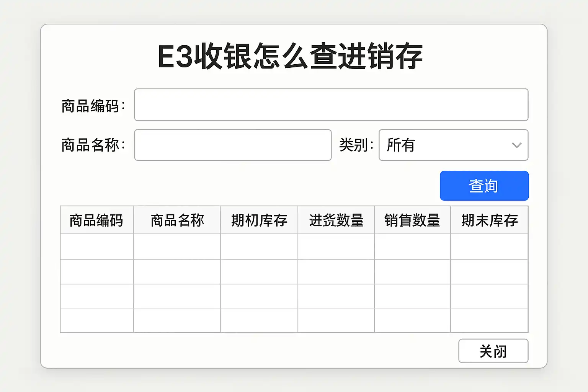The width and height of the screenshot is (588, 392).
Task: Select last row cell under 销售数量
Action: pos(412,321)
